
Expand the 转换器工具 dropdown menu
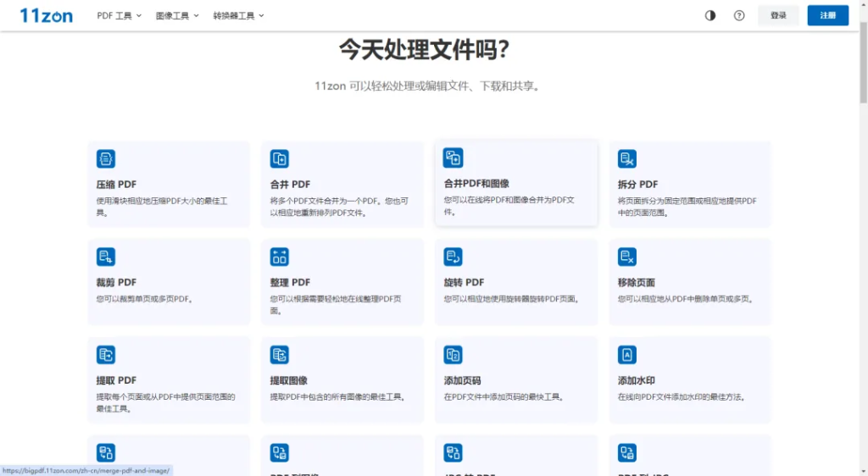(x=238, y=15)
